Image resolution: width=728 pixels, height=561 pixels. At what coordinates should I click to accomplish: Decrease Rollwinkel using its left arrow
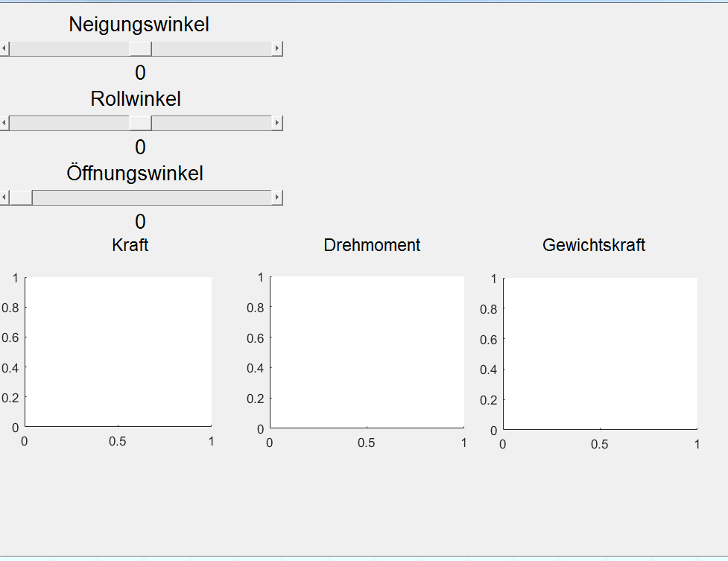coord(4,123)
